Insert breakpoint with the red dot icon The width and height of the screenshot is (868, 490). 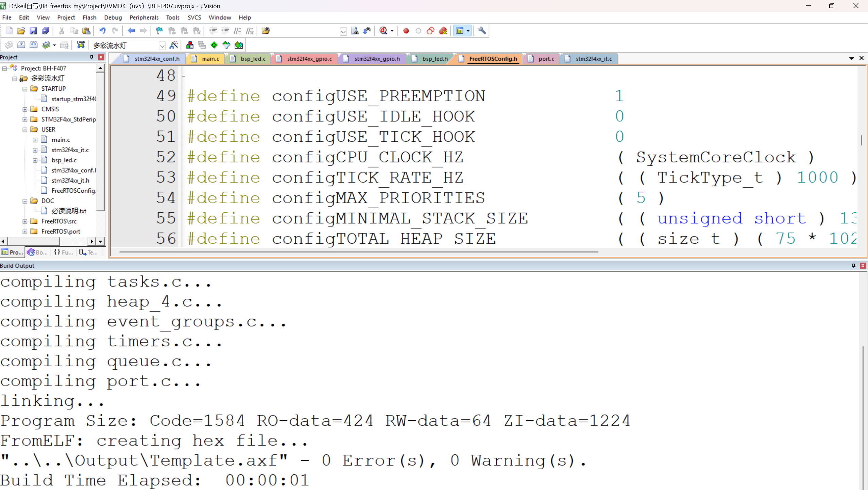pyautogui.click(x=406, y=31)
